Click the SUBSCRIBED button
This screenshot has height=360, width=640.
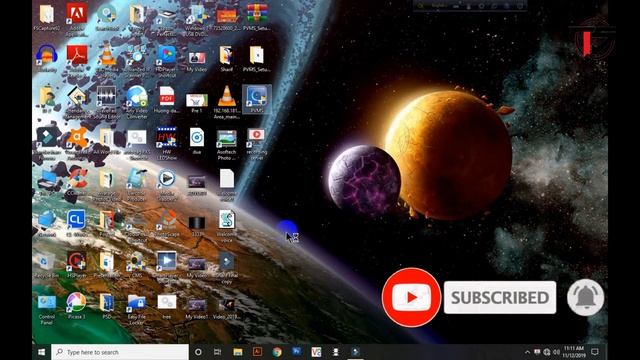[x=500, y=298]
